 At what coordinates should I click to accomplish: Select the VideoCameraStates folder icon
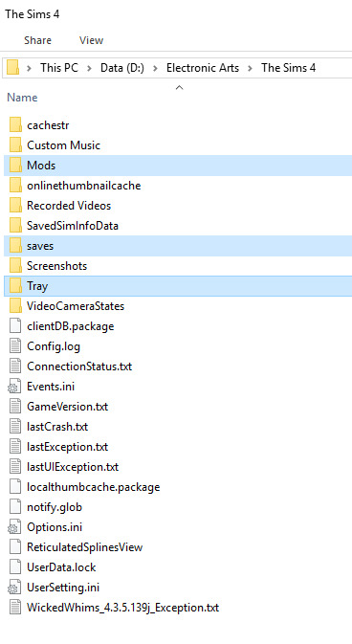coord(15,306)
